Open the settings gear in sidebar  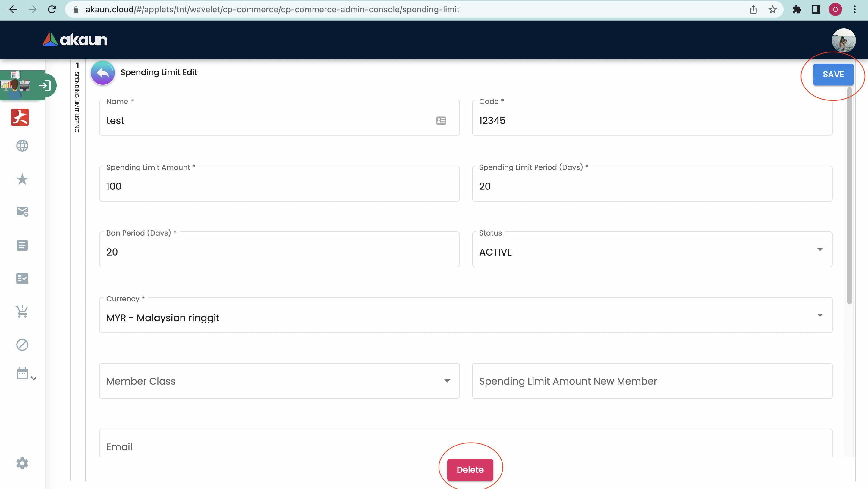22,463
